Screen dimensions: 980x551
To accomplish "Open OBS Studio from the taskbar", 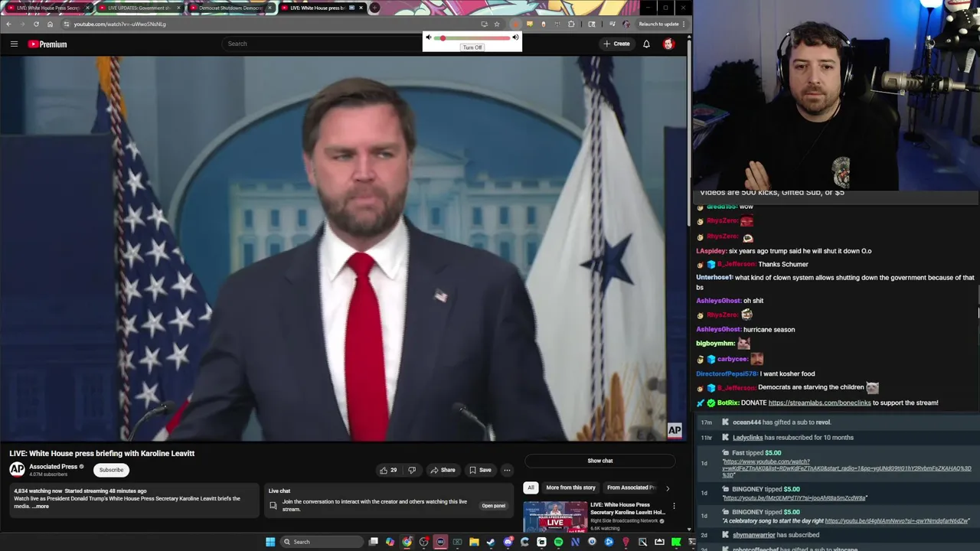I will click(x=423, y=542).
